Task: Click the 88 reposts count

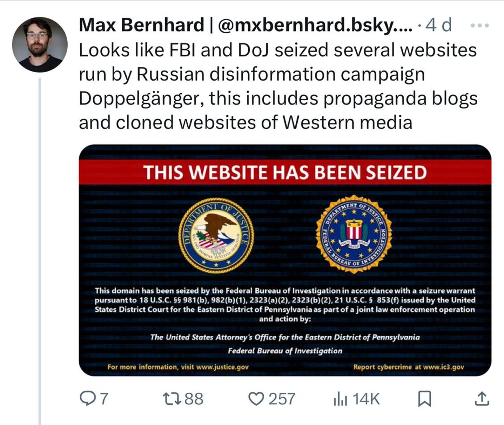Action: click(x=194, y=399)
